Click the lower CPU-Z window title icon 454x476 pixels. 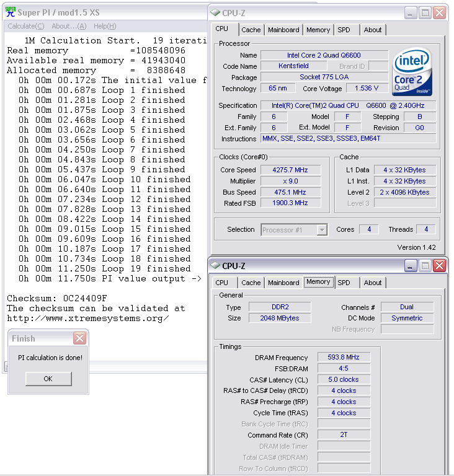coord(215,266)
